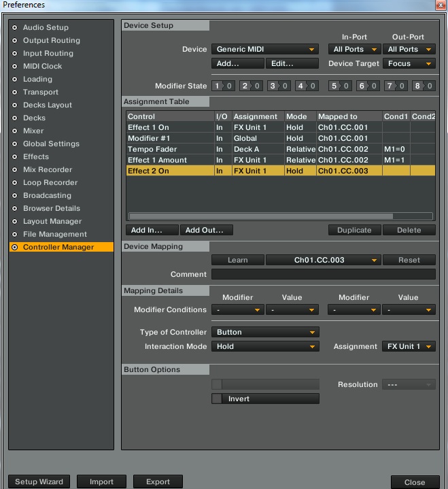This screenshot has height=489, width=448.
Task: Open second Modifier condition dropdown
Action: click(x=354, y=310)
